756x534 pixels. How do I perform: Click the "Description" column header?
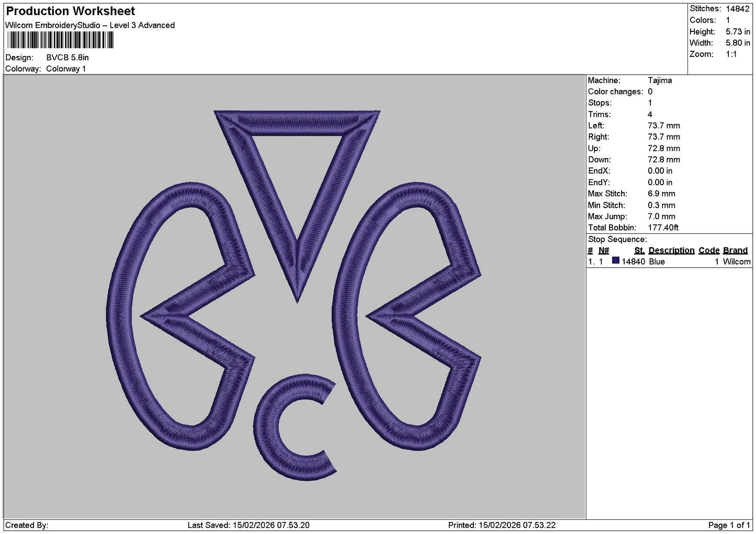coord(671,251)
